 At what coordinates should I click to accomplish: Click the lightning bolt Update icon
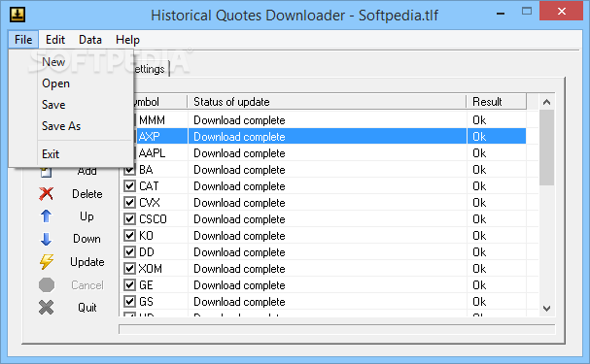[47, 262]
